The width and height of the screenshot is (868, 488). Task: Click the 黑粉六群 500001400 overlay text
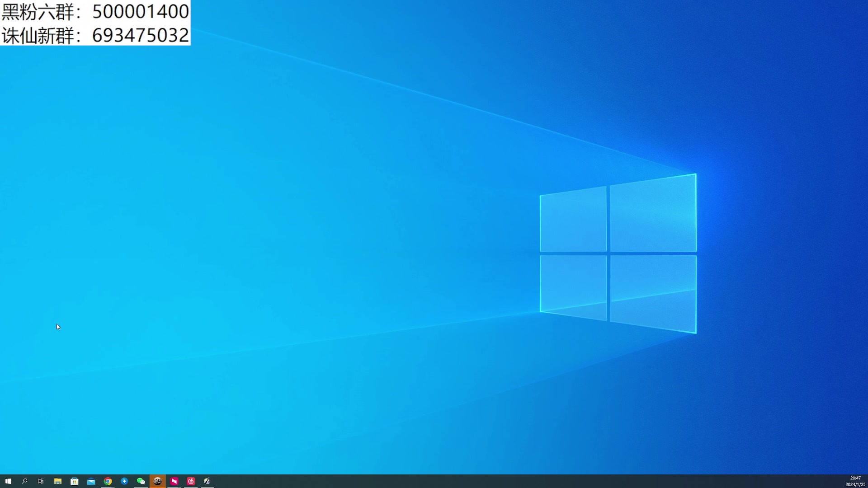click(x=95, y=11)
